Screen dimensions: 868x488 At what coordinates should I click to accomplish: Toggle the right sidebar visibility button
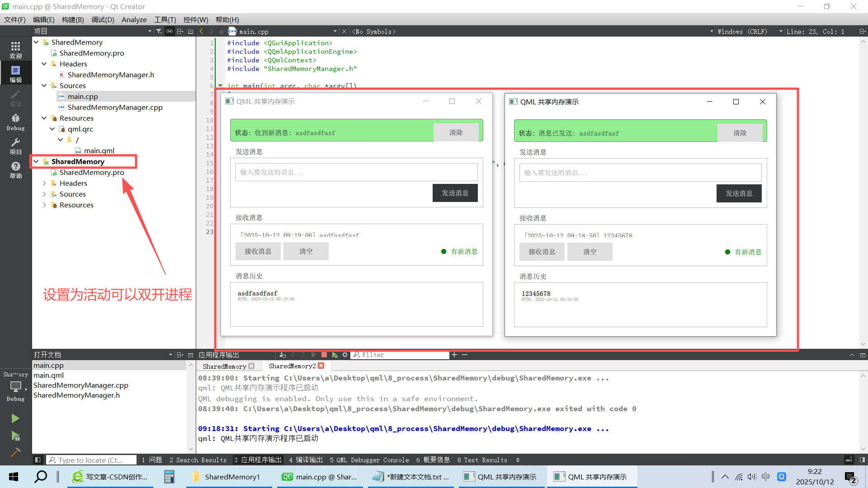coord(862,460)
